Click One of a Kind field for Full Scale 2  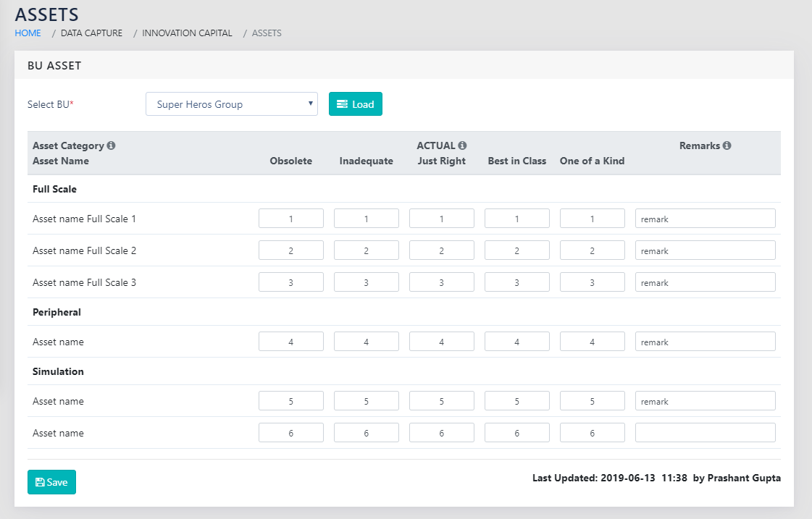click(x=592, y=250)
